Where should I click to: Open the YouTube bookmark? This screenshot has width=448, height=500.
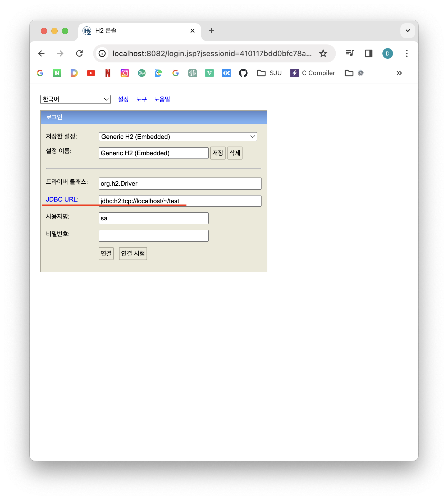click(x=91, y=73)
